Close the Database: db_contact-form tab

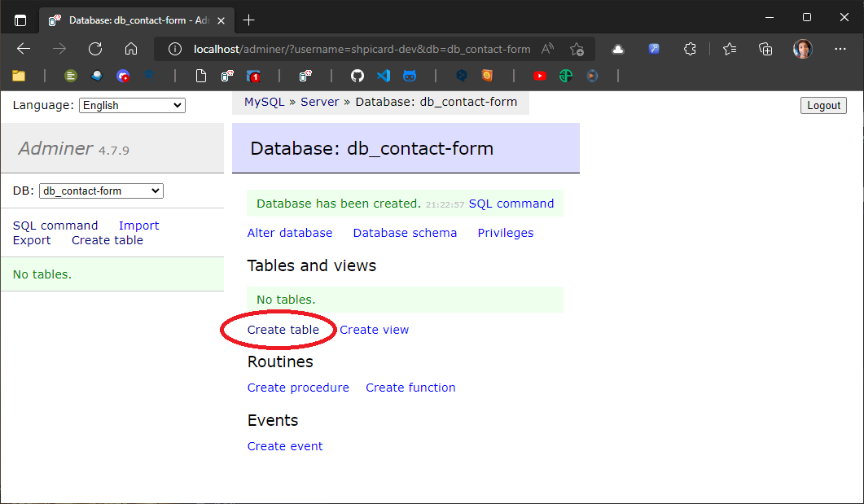tap(221, 20)
